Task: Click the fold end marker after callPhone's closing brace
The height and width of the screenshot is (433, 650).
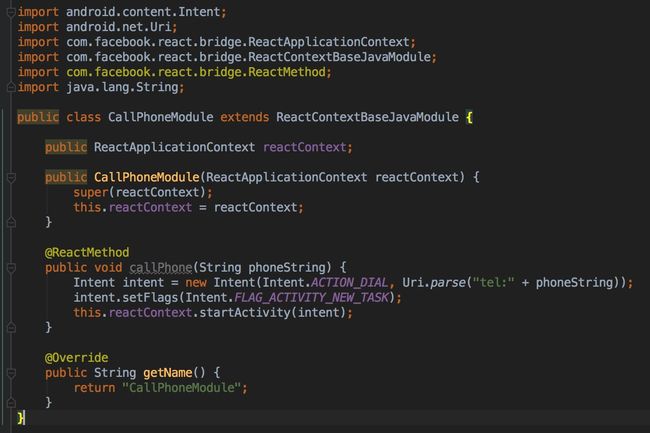Action: 11,328
